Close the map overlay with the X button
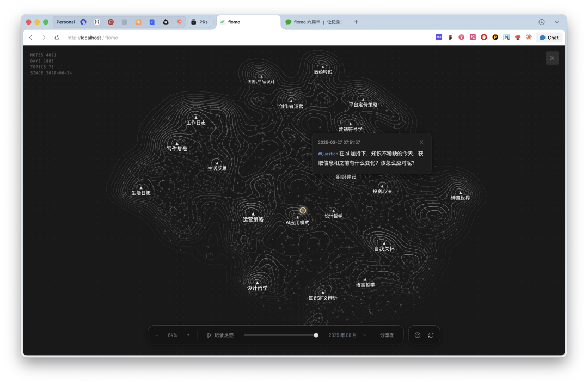 [x=552, y=58]
